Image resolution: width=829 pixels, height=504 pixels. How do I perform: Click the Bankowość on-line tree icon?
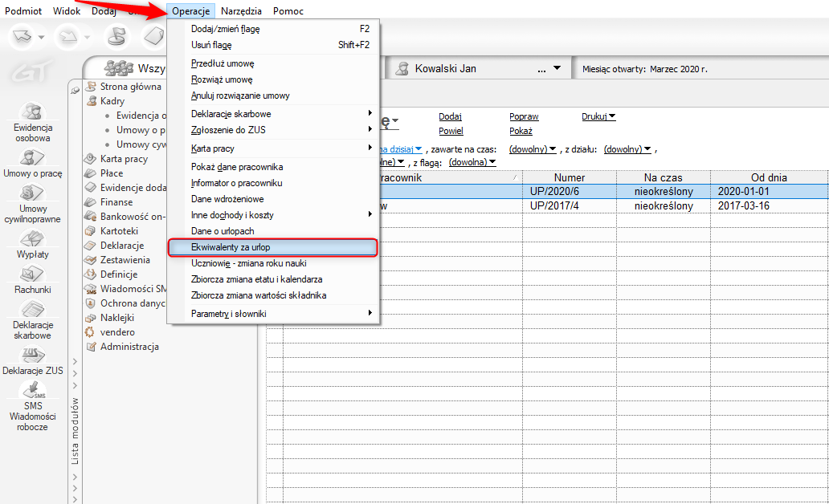[x=91, y=216]
